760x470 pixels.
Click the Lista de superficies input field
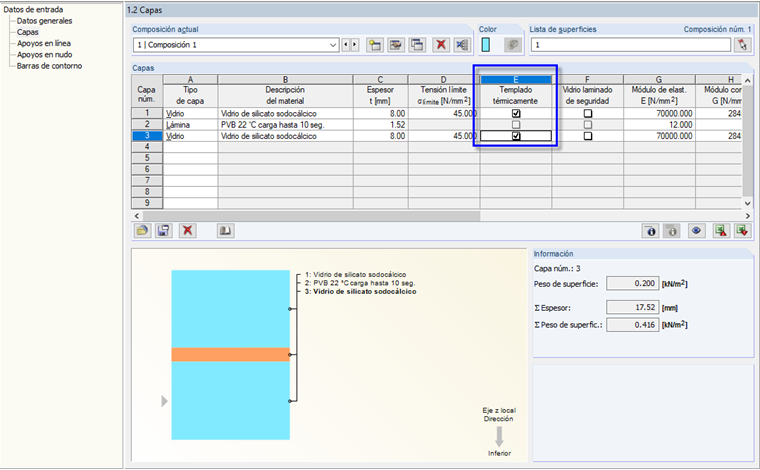(631, 45)
